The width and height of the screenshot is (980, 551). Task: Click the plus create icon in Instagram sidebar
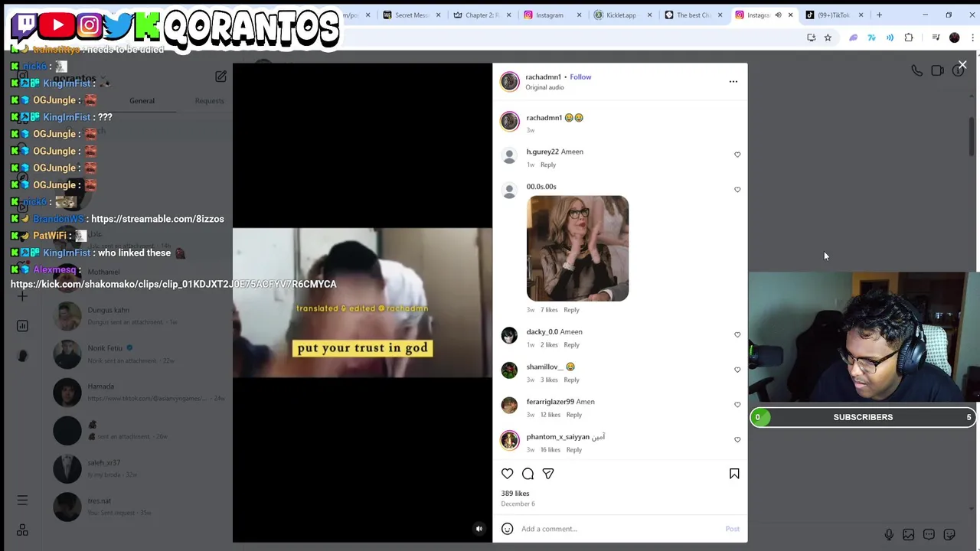point(22,296)
